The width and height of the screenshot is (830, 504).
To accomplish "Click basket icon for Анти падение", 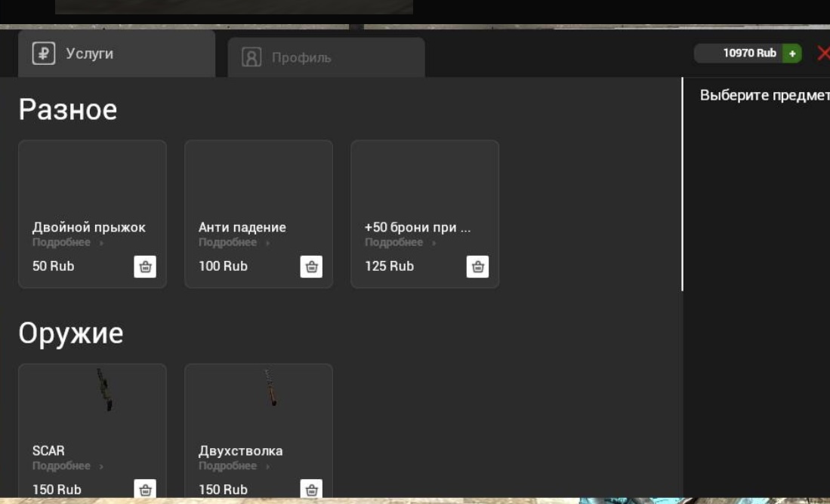I will point(311,267).
